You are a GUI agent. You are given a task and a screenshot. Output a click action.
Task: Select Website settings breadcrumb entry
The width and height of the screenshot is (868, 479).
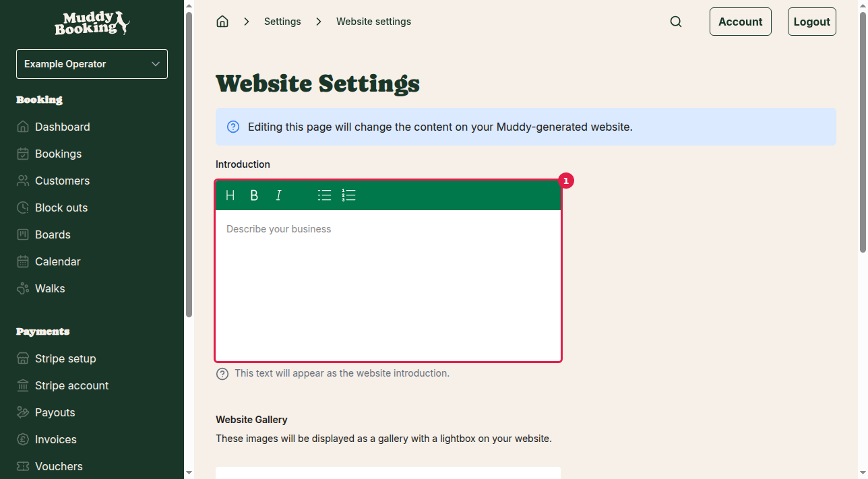tap(373, 21)
